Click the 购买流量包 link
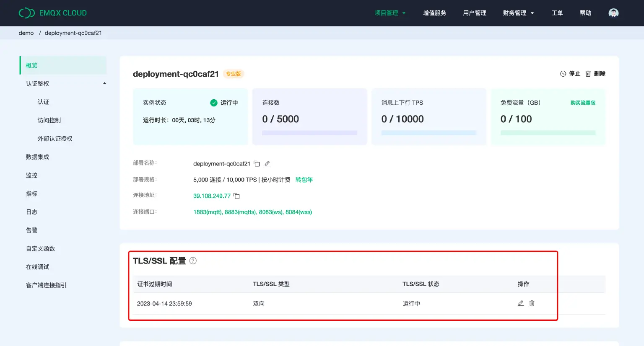Image resolution: width=644 pixels, height=346 pixels. 583,102
